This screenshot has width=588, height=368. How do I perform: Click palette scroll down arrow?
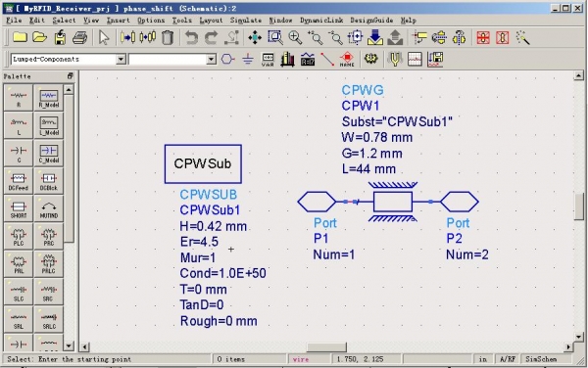pos(69,345)
